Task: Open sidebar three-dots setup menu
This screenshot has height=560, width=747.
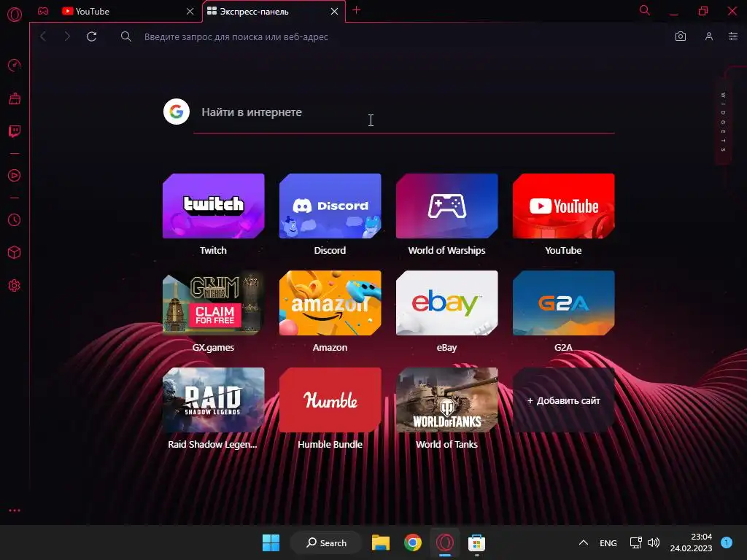Action: [15, 510]
